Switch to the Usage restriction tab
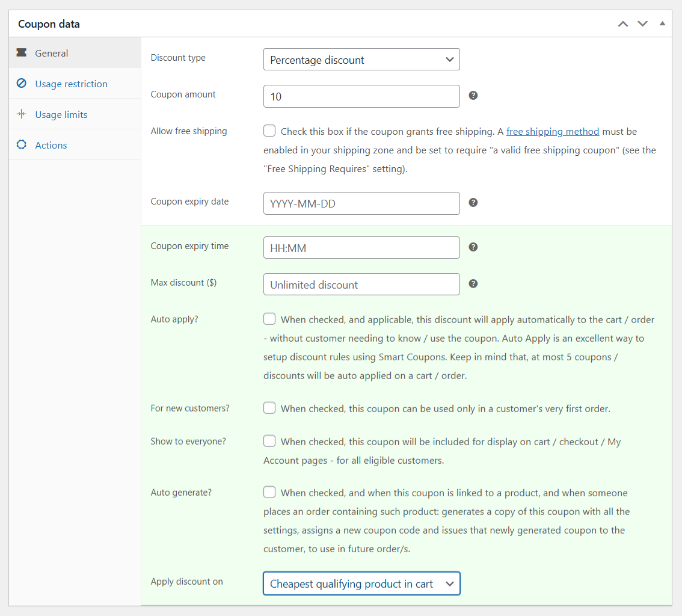Image resolution: width=682 pixels, height=616 pixels. [x=71, y=84]
